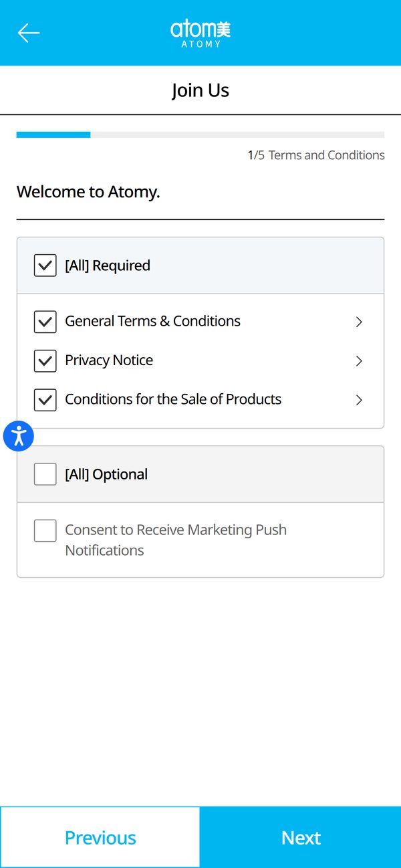This screenshot has height=868, width=401.
Task: Tap the Atomy logo in header
Action: coord(200,33)
